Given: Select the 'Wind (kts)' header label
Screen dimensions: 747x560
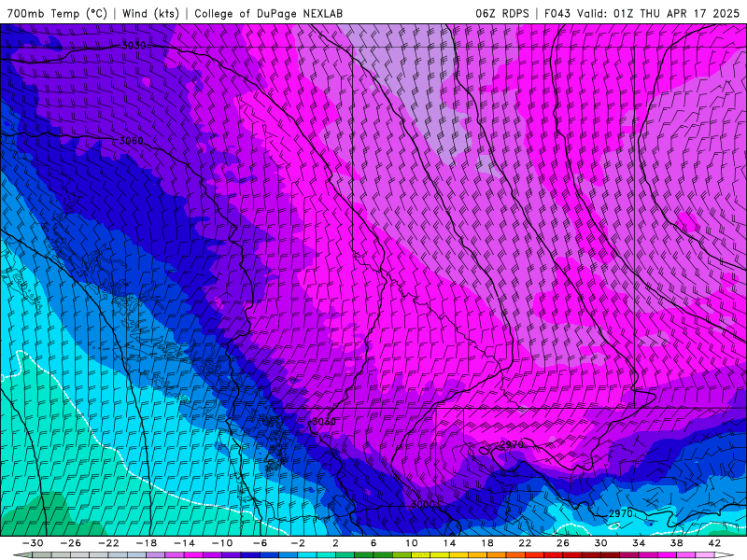Looking at the screenshot, I should click(150, 13).
